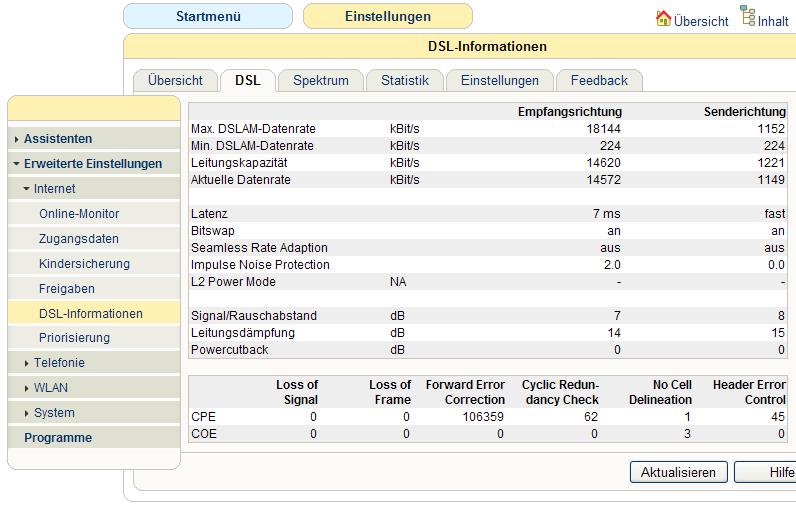
Task: Open Online-Monitor in the sidebar
Action: pyautogui.click(x=79, y=214)
